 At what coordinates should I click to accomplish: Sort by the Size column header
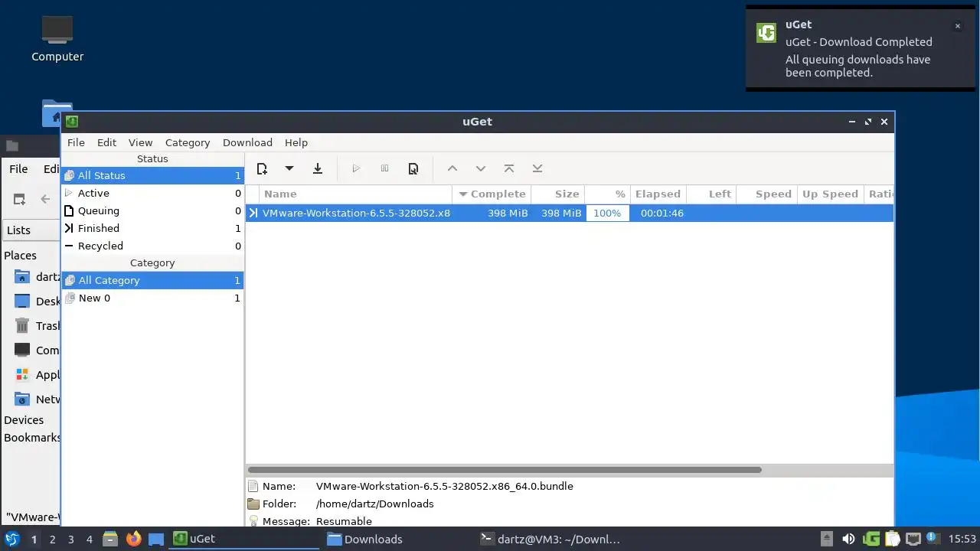[x=558, y=194]
